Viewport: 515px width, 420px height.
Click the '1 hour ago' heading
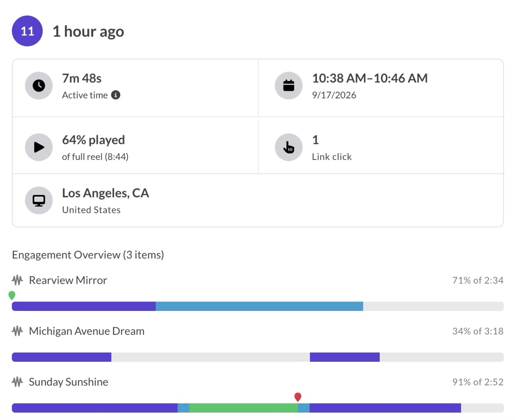(88, 31)
